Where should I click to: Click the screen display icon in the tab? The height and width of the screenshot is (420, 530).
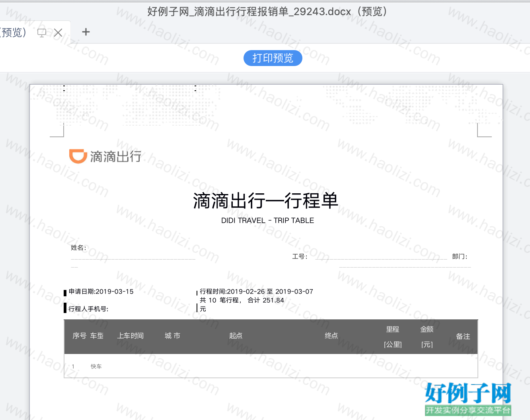click(42, 33)
